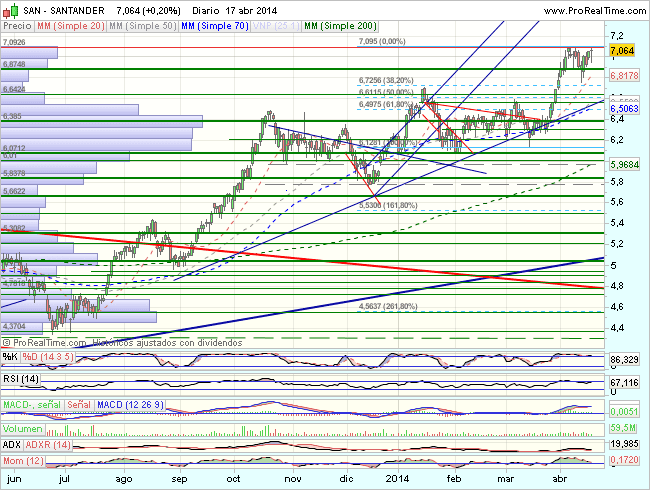
Task: Select the green price label 5,9684
Action: click(x=624, y=165)
